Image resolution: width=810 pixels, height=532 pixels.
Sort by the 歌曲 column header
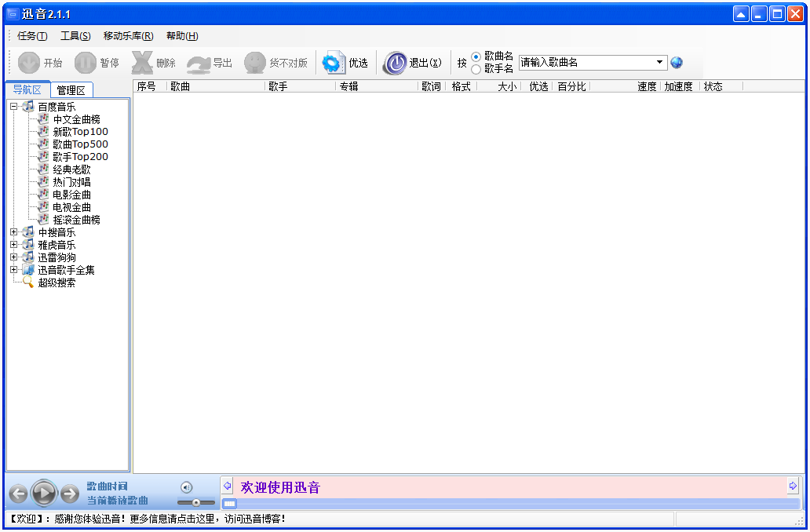pos(216,86)
